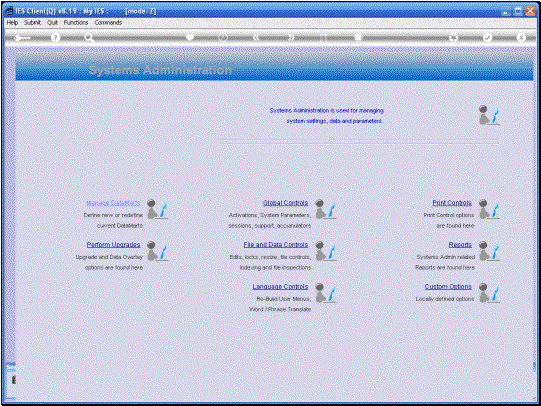Click the magnifier search toolbar icon
Viewport: 541px width, 406px height.
click(89, 38)
